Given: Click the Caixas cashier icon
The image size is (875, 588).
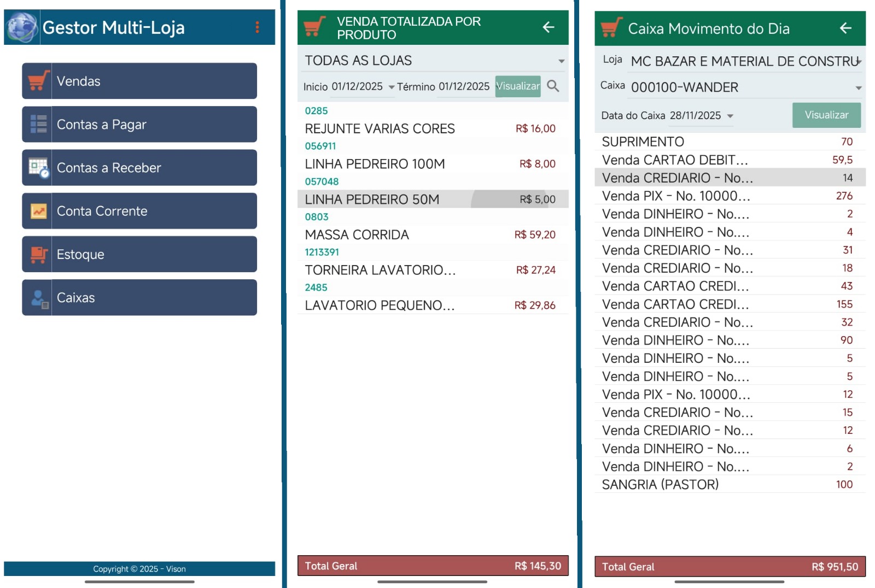Looking at the screenshot, I should tap(37, 298).
